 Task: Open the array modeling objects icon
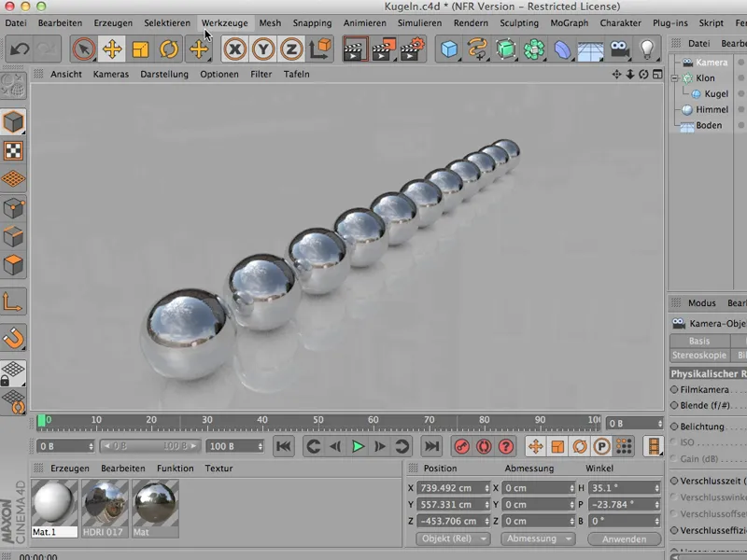(x=534, y=49)
